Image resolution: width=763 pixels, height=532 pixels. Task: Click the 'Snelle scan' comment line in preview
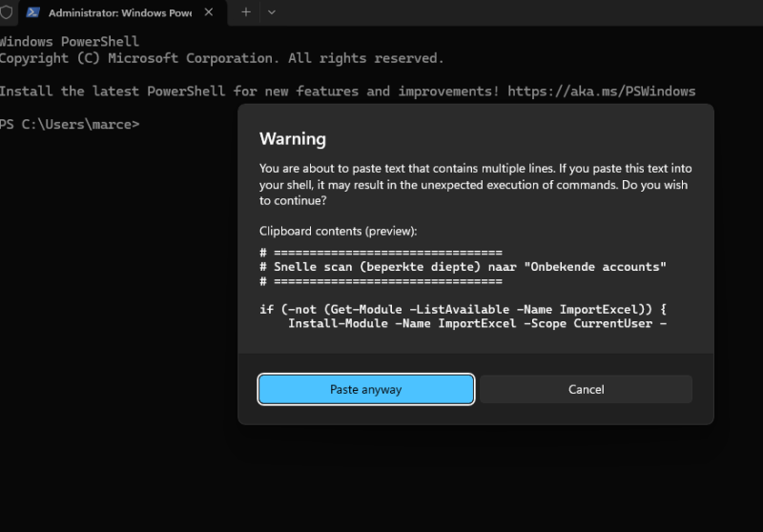(x=463, y=267)
